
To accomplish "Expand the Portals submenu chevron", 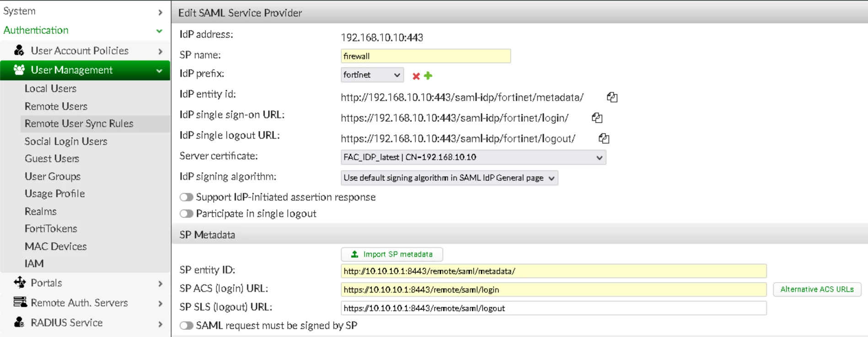I will [160, 284].
